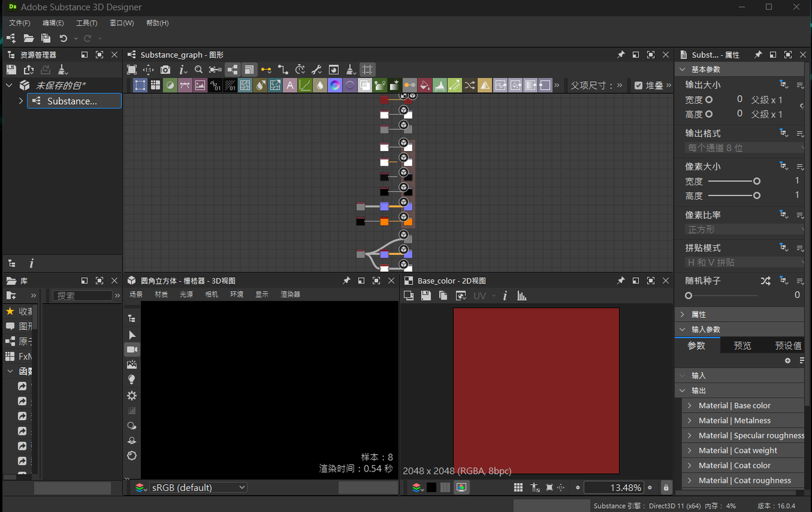Click the 随机种子 slider handle
Viewport: 812px width, 512px height.
688,296
